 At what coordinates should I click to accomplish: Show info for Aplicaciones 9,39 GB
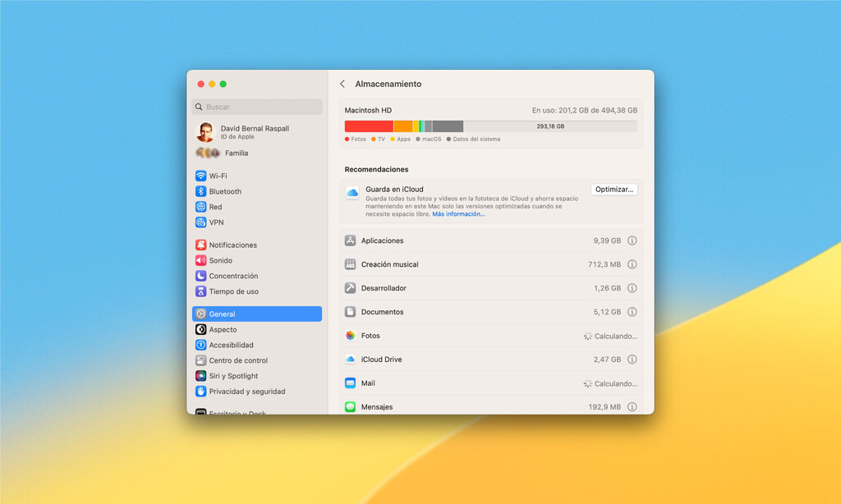pyautogui.click(x=632, y=241)
